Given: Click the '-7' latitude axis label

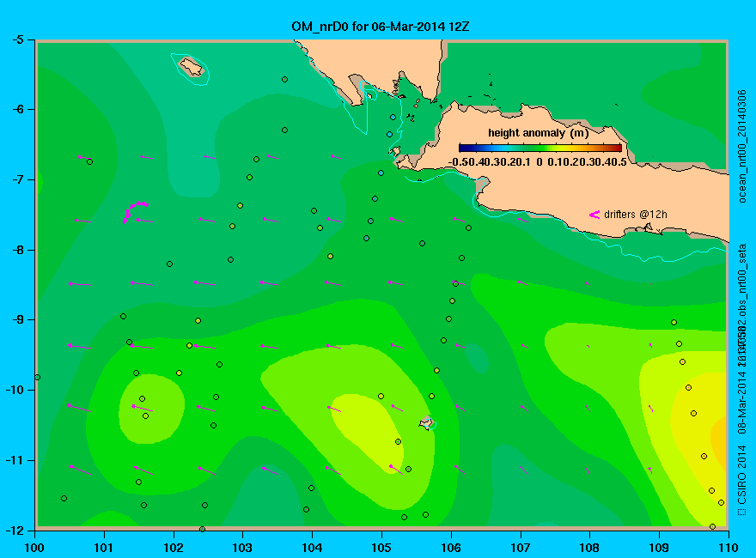Looking at the screenshot, I should [17, 179].
